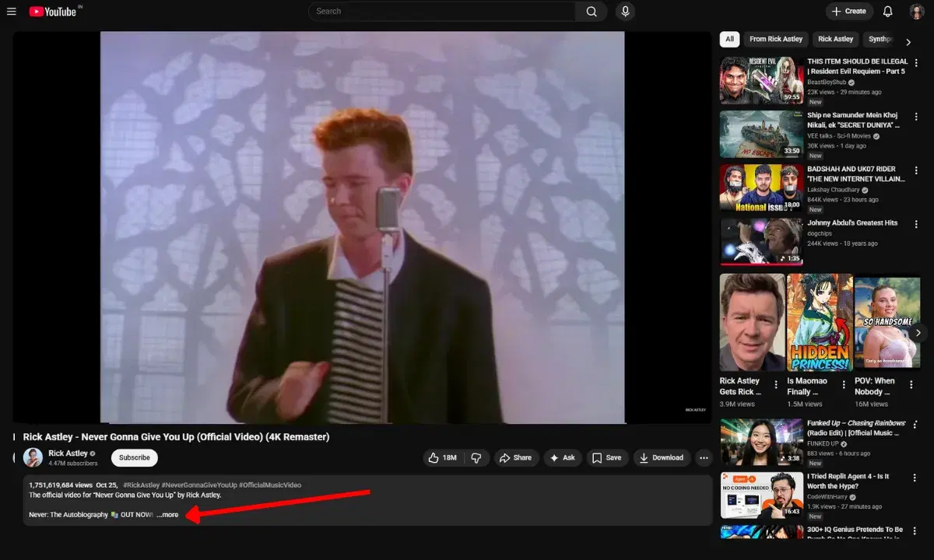Image resolution: width=934 pixels, height=560 pixels.
Task: Select the Rick Astley filter chip
Action: [x=835, y=39]
